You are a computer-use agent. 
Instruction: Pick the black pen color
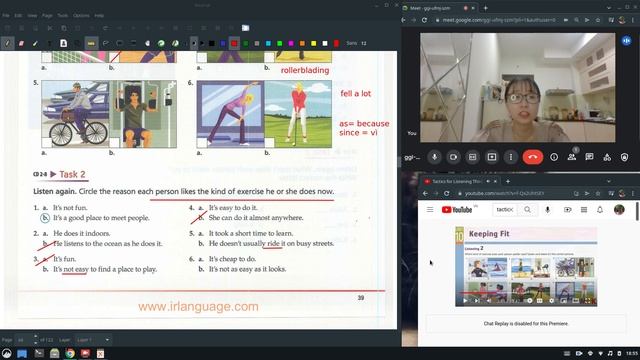[x=211, y=43]
